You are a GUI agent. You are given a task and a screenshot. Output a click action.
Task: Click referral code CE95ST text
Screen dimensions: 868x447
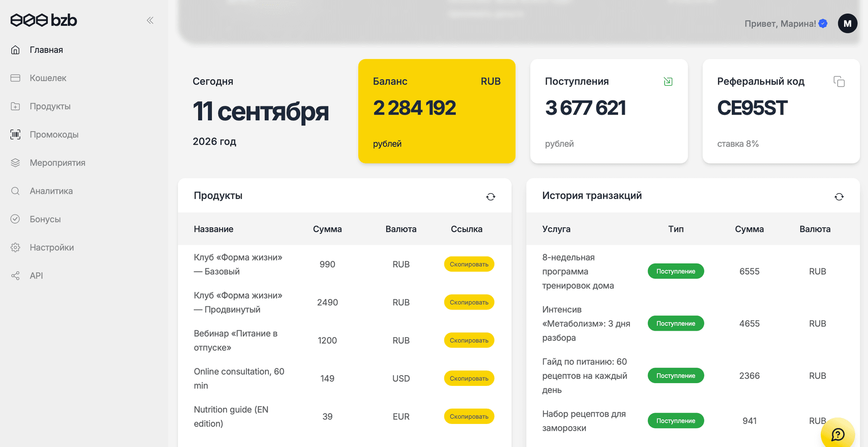pyautogui.click(x=752, y=108)
